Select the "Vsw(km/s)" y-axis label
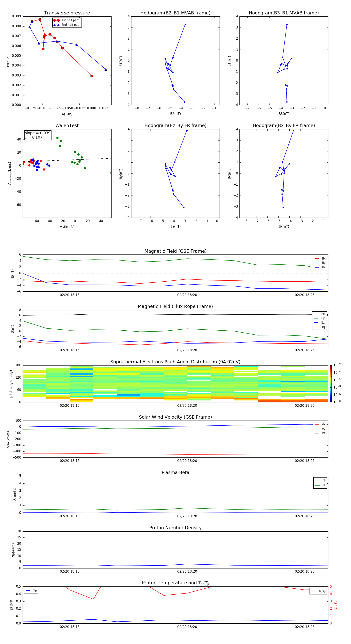This screenshot has width=351, height=644. click(x=8, y=439)
